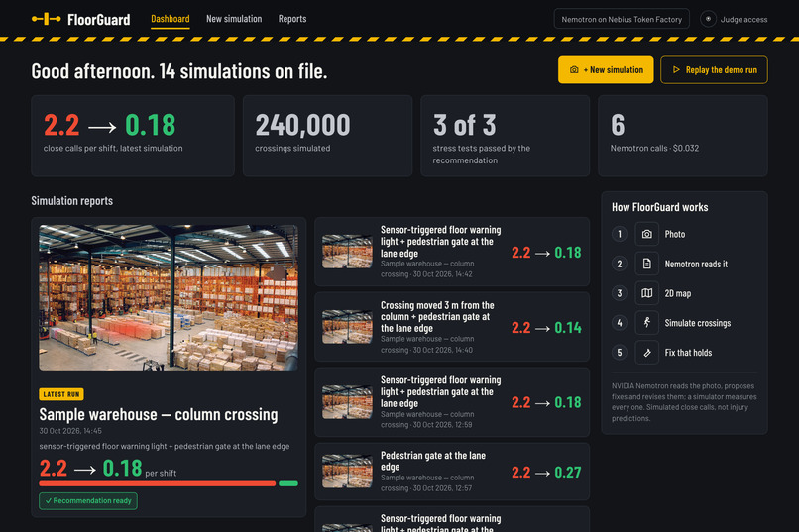Click step number 5 circle
Viewport: 799px width, 532px height.
pyautogui.click(x=620, y=353)
